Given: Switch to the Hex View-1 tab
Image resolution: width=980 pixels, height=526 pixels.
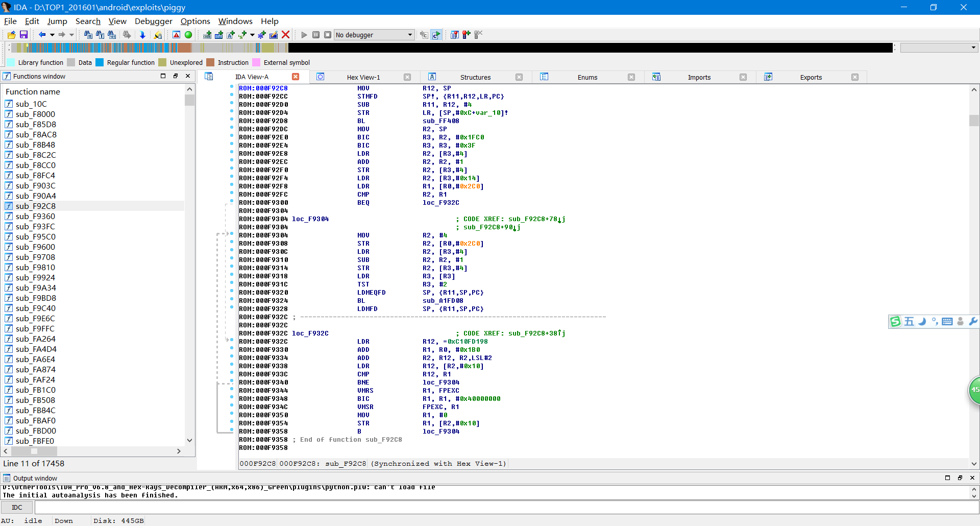Looking at the screenshot, I should 363,77.
